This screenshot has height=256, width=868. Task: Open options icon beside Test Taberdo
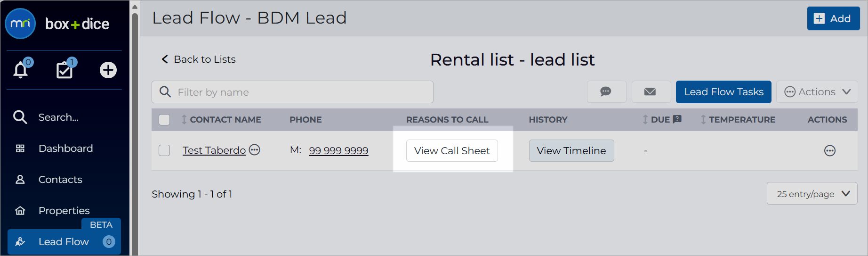255,150
